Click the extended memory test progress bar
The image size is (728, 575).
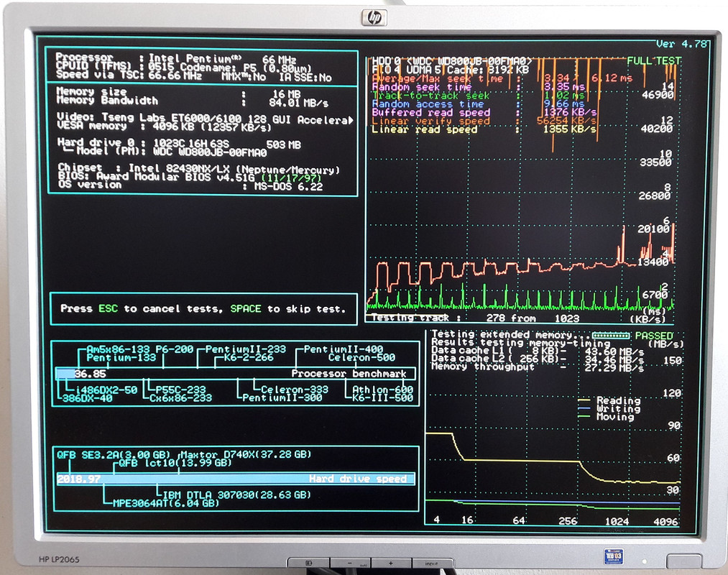(x=611, y=336)
